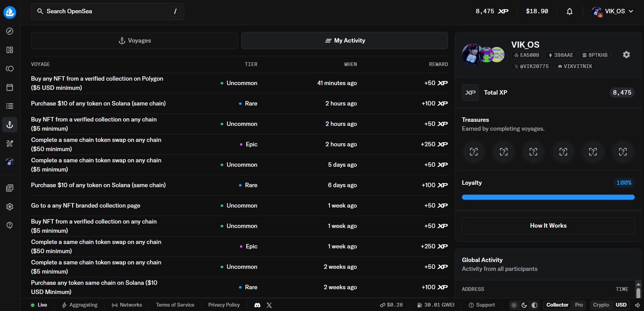Display prices in USD
This screenshot has width=644, height=311.
(621, 305)
